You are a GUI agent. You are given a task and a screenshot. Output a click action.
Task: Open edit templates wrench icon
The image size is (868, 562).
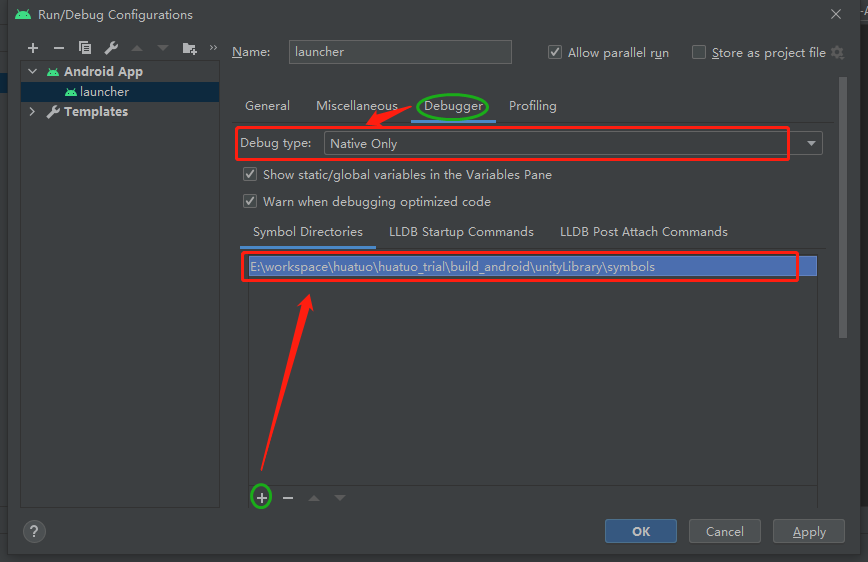point(111,48)
